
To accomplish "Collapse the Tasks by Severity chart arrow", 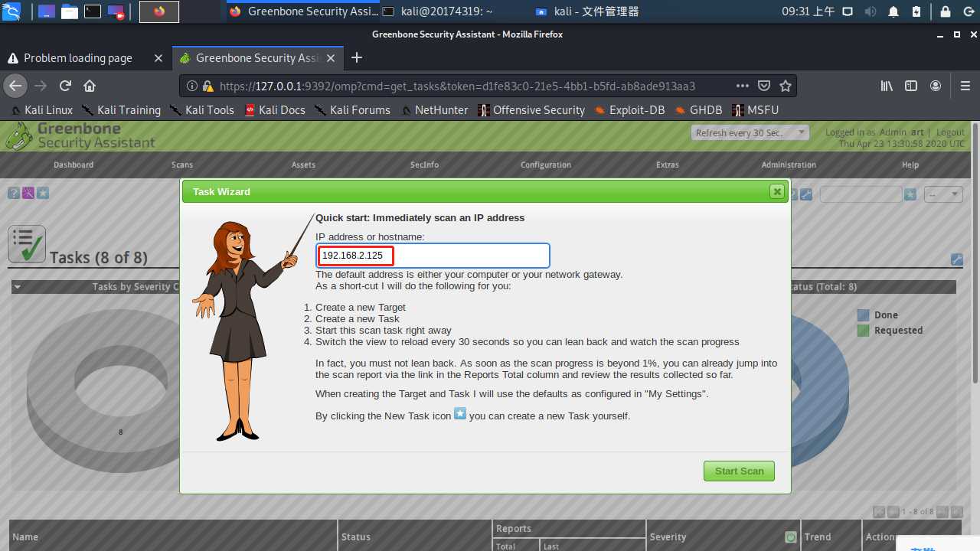I will [x=17, y=287].
